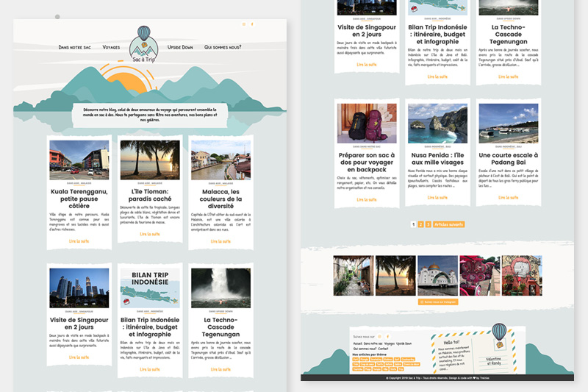The width and height of the screenshot is (588, 392).
Task: Open the footer Facebook icon
Action: tap(388, 337)
